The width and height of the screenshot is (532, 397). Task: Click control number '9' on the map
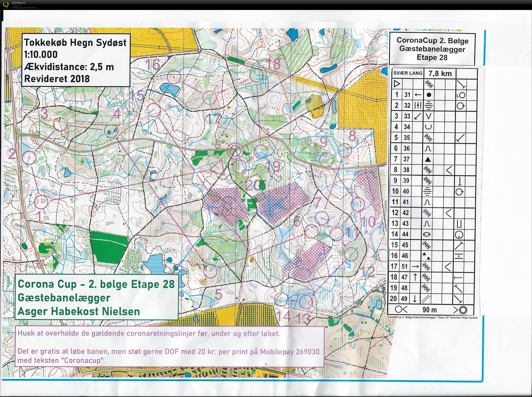324,142
